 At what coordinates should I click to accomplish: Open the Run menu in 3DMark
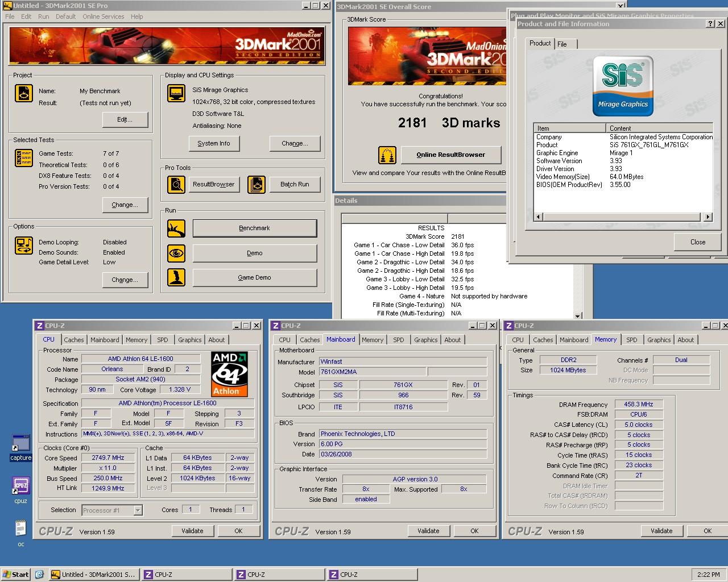(x=43, y=16)
